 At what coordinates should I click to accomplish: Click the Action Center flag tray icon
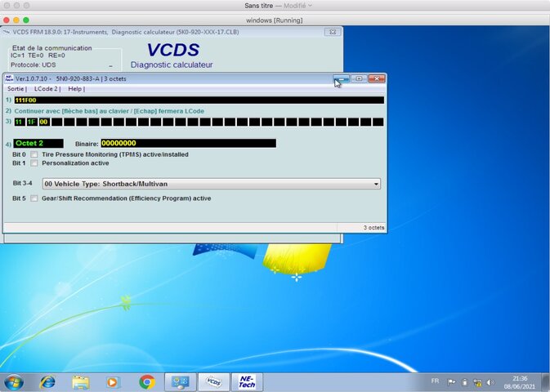point(452,382)
